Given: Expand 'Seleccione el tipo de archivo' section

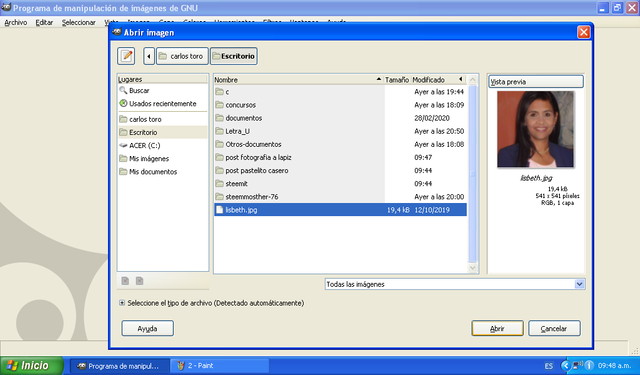Looking at the screenshot, I should coord(122,303).
